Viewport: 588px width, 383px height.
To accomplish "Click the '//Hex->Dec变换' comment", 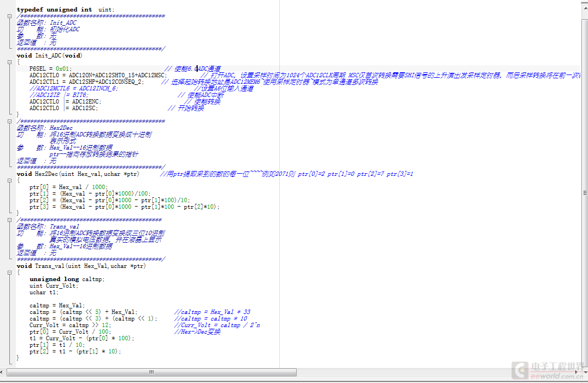I will 197,331.
